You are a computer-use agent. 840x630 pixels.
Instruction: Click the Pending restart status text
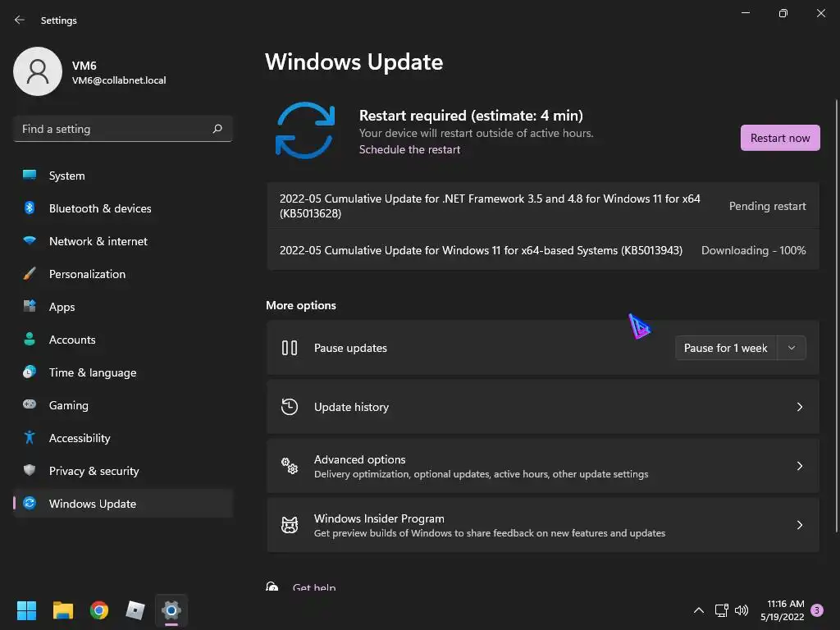click(767, 206)
